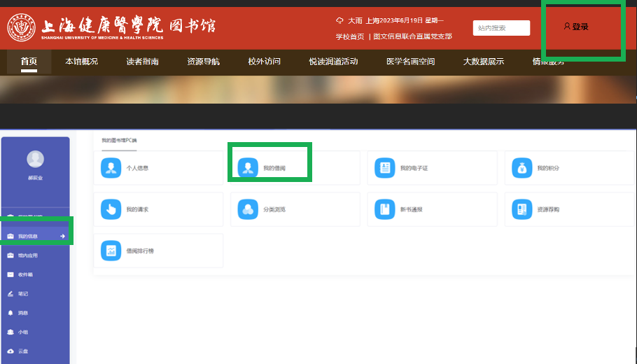Image resolution: width=637 pixels, height=364 pixels.
Task: Click the 我的积分 money bag icon
Action: pyautogui.click(x=521, y=168)
